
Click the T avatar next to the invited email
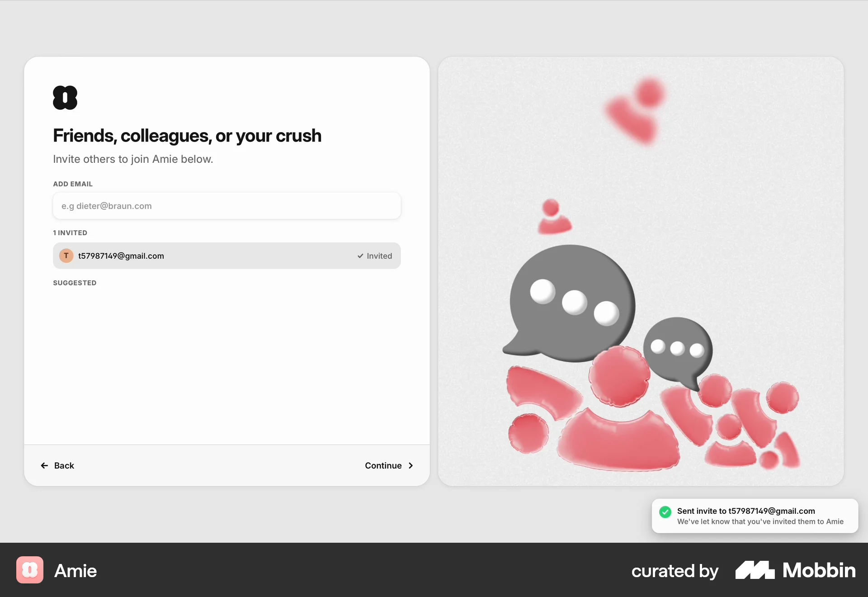[x=66, y=256]
